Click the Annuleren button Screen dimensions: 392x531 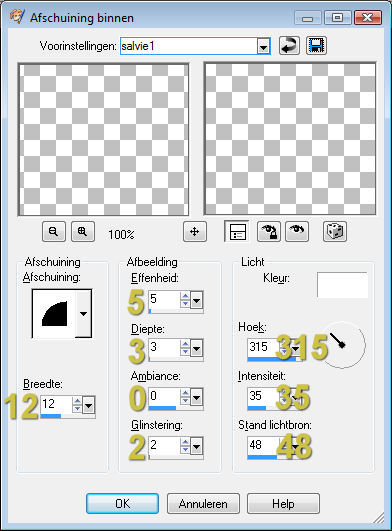[203, 504]
